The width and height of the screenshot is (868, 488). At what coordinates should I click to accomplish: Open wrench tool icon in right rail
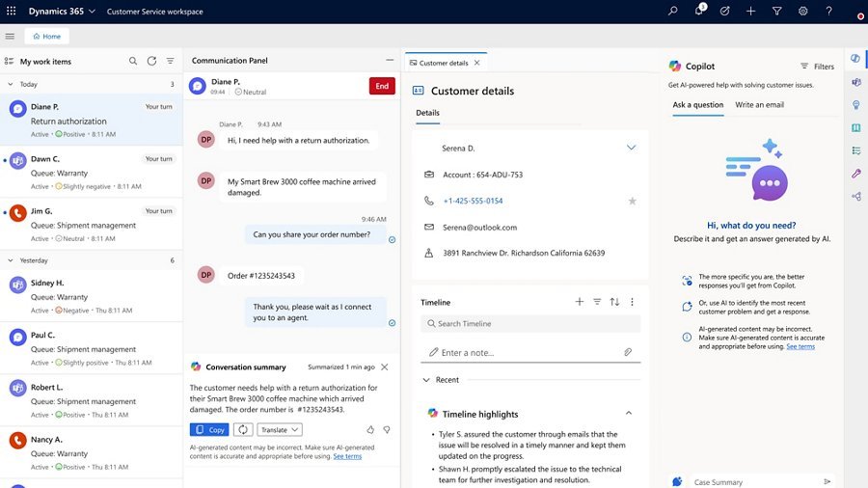[x=855, y=174]
